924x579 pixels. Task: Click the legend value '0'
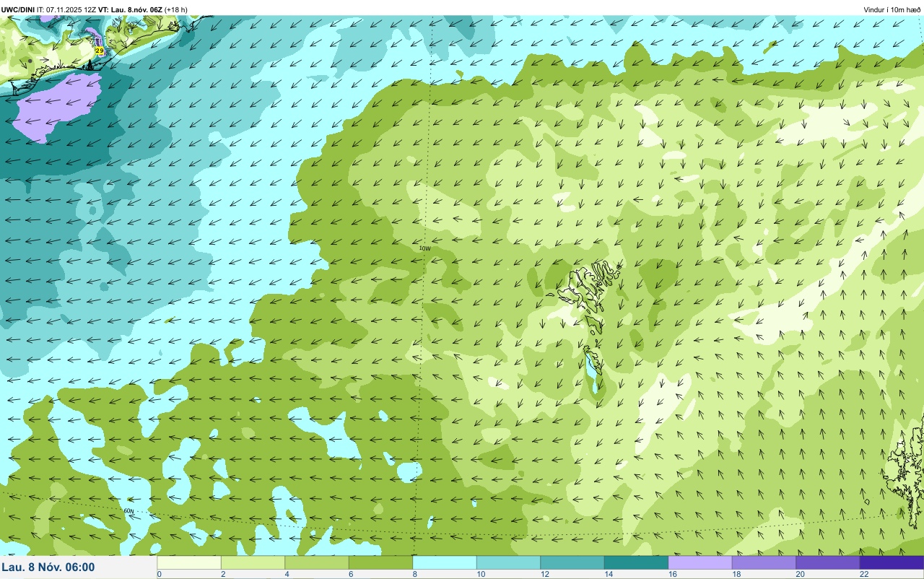pyautogui.click(x=159, y=574)
